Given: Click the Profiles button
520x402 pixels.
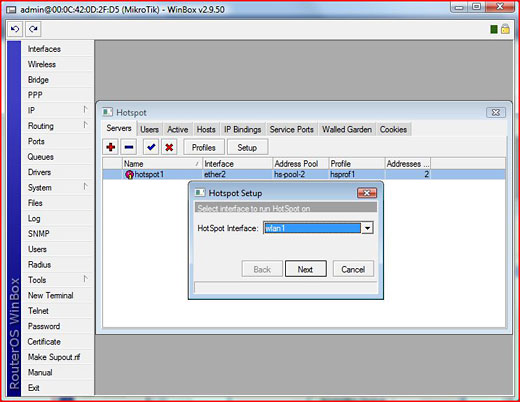Looking at the screenshot, I should click(204, 147).
